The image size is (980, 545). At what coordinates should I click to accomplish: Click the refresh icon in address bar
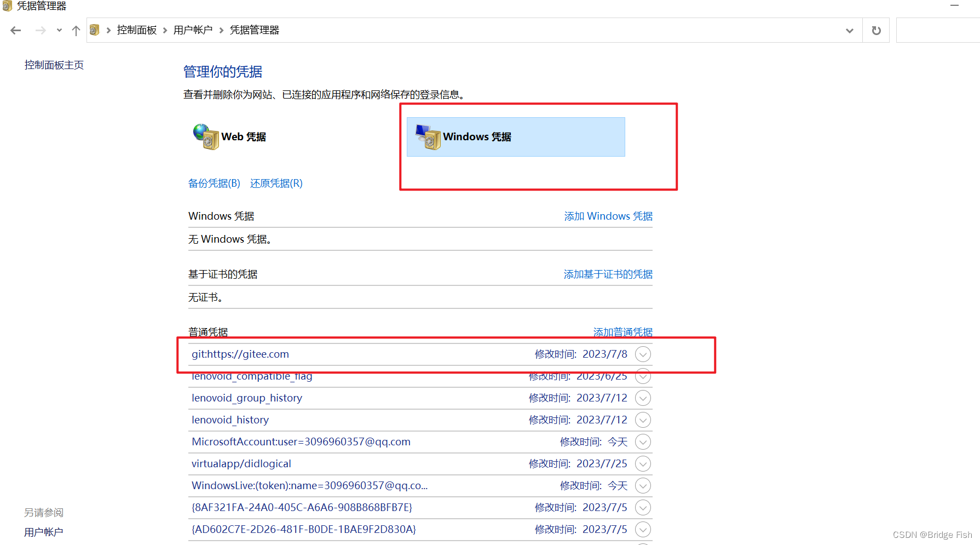tap(876, 30)
